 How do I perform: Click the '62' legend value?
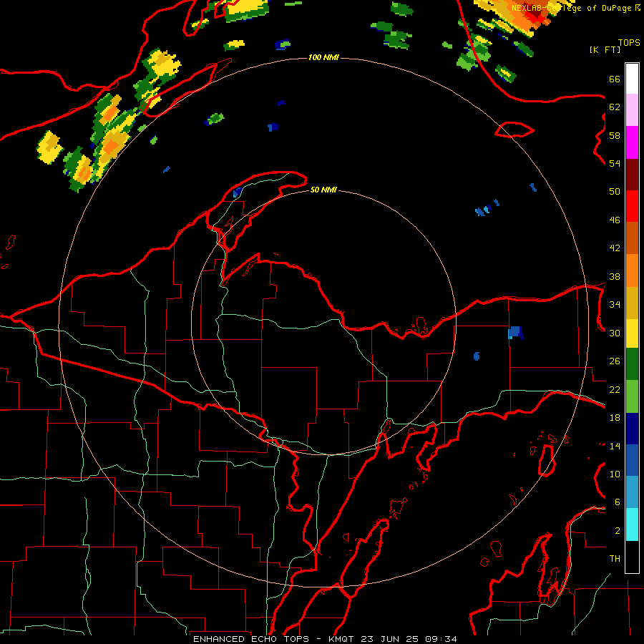tap(615, 107)
